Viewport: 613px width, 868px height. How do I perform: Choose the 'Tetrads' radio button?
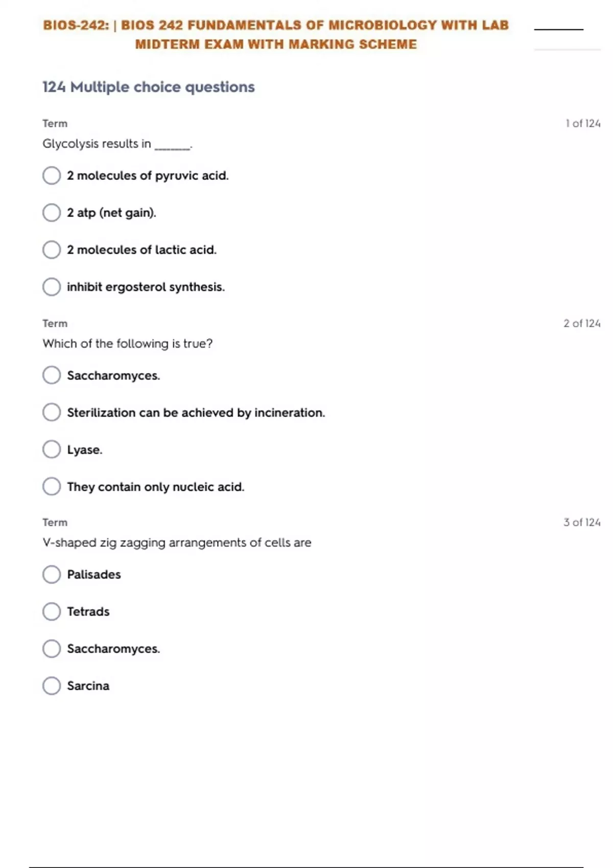click(52, 612)
